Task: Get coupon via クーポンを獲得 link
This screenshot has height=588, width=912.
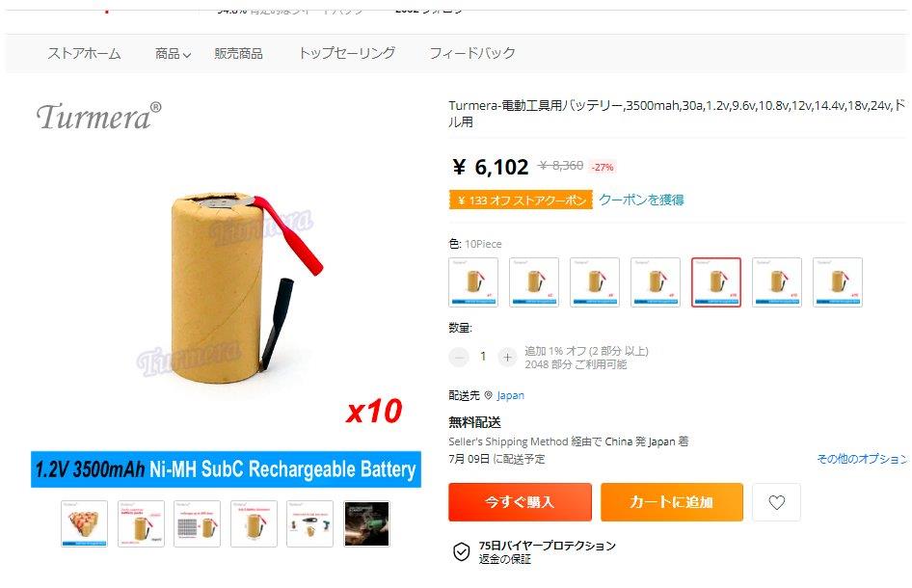Action: click(x=641, y=200)
